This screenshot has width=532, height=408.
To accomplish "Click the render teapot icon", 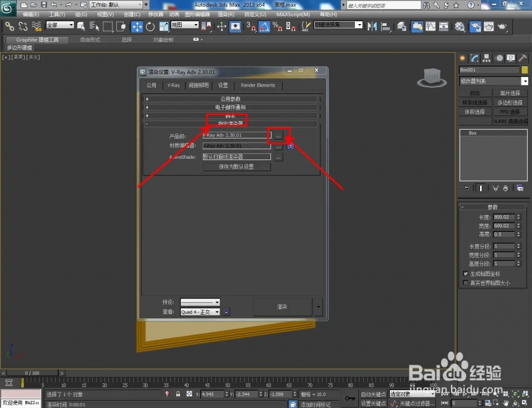I will [x=502, y=27].
